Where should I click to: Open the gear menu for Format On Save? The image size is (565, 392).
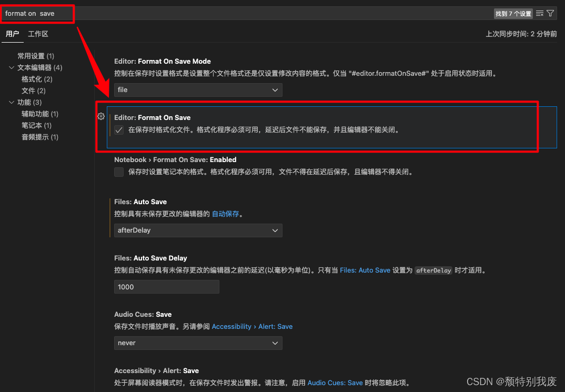click(x=101, y=116)
